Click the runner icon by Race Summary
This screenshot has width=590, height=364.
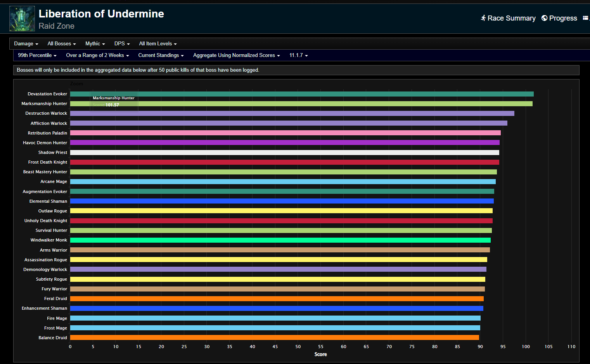[483, 18]
